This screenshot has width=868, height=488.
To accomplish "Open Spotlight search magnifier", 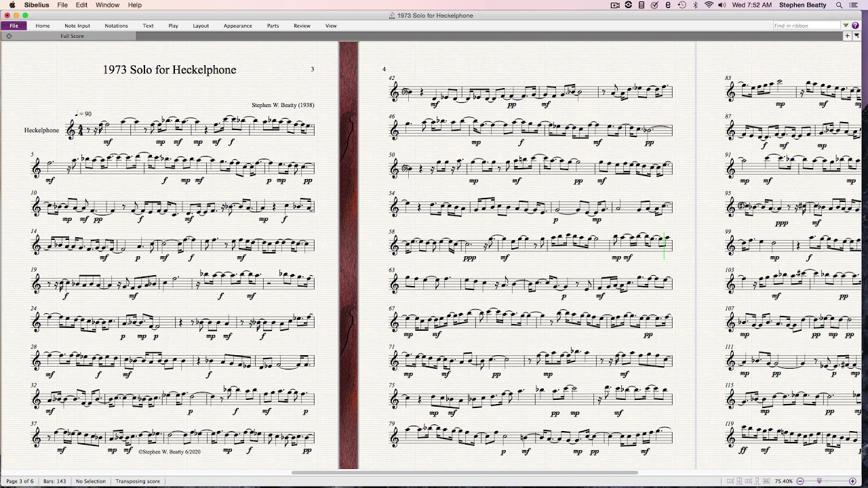I will pos(840,5).
